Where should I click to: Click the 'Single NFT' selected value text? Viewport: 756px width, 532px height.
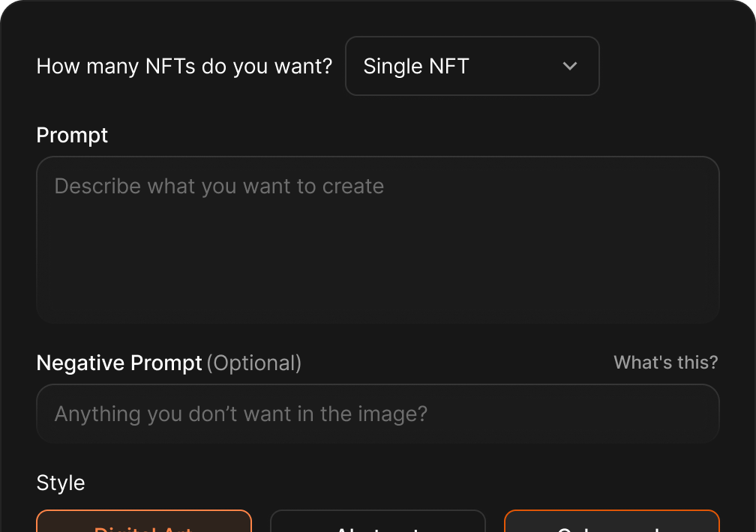pyautogui.click(x=416, y=66)
